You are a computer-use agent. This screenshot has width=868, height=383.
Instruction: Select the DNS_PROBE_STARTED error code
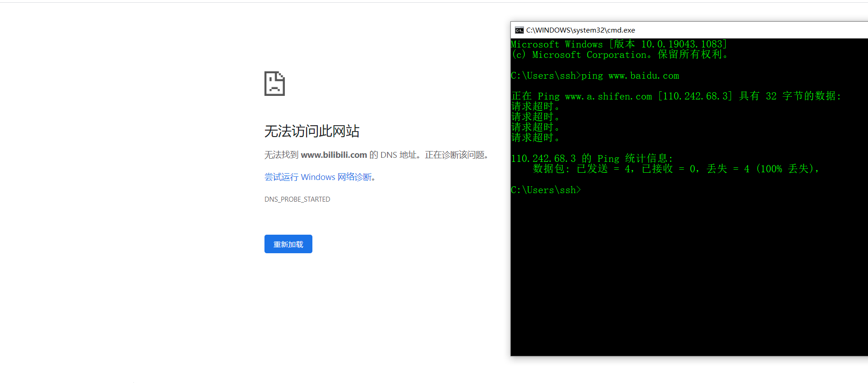point(297,199)
